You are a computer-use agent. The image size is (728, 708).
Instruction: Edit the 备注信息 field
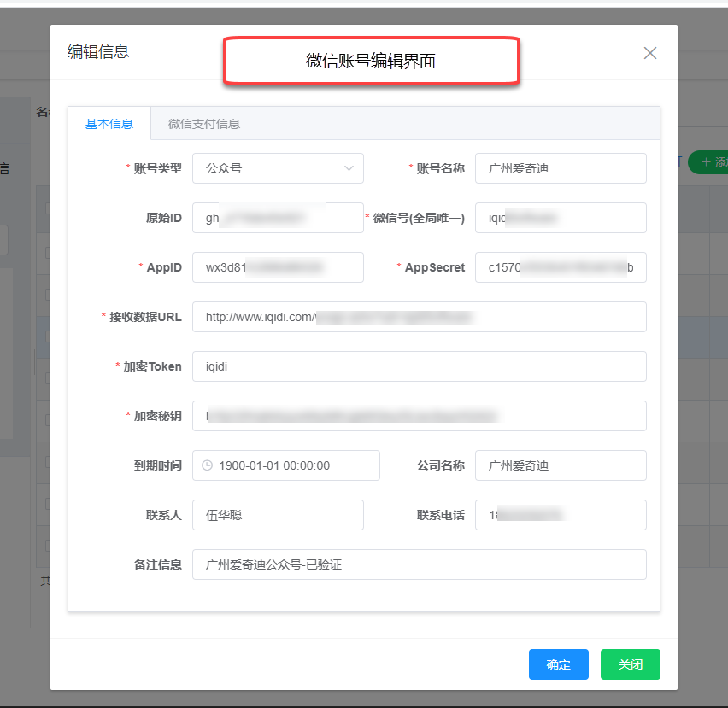[420, 565]
